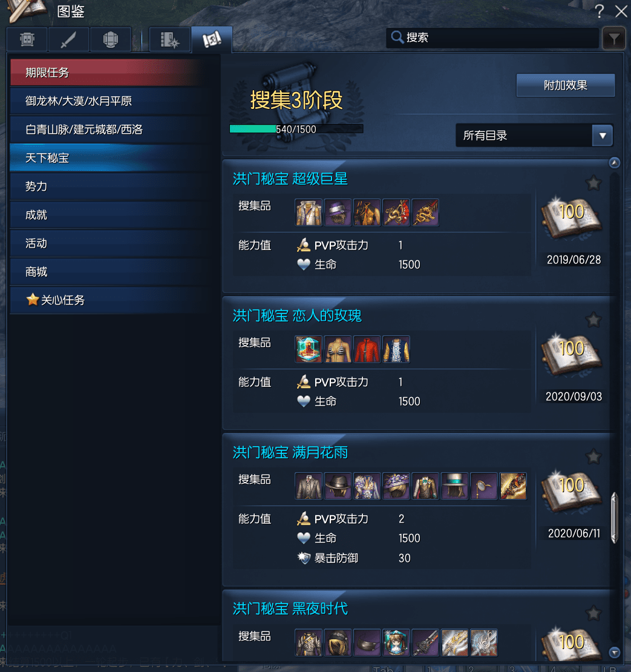Click into the 搜索 search field

tap(492, 38)
